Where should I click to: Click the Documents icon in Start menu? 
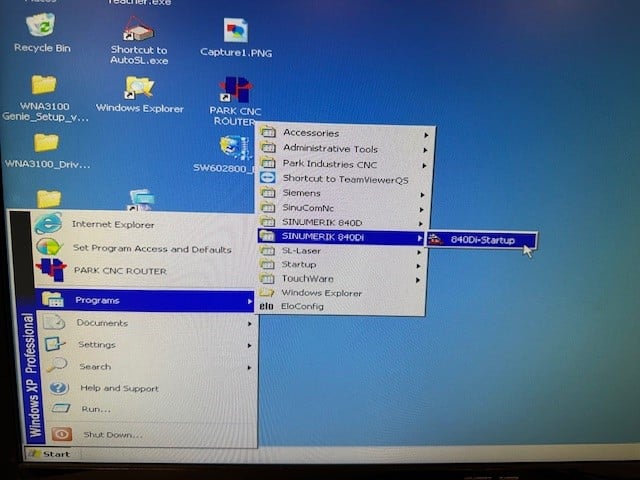point(54,322)
